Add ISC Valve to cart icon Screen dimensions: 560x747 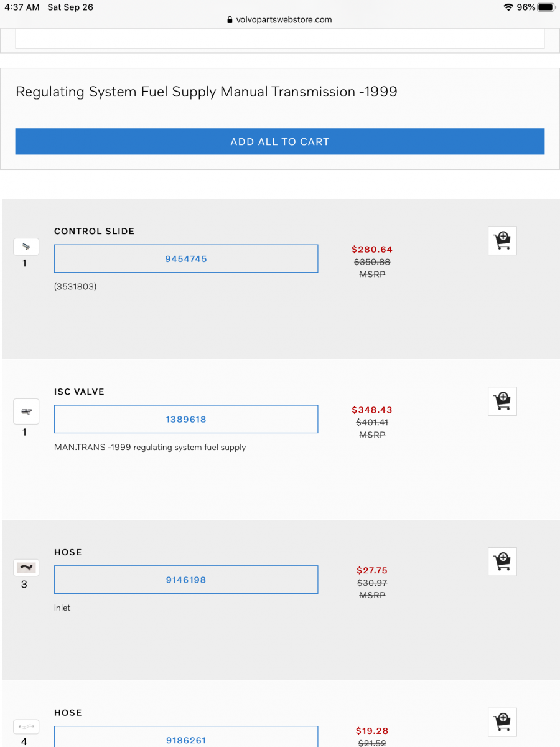(502, 401)
